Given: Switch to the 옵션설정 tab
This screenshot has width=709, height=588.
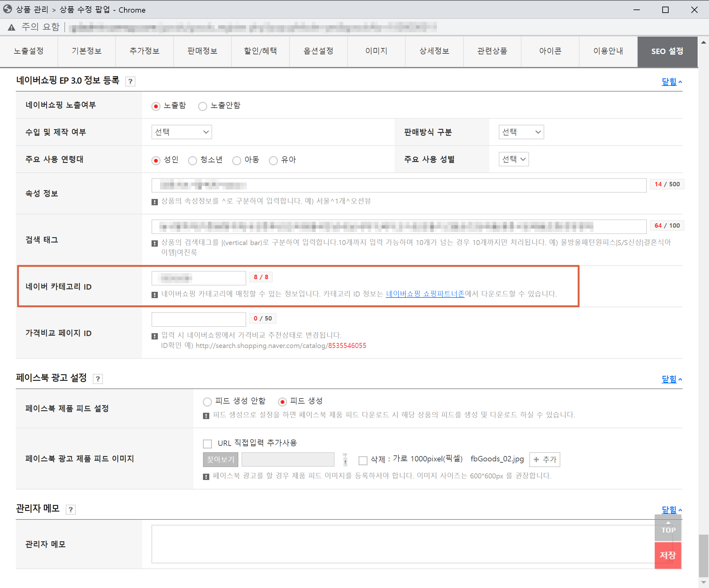Looking at the screenshot, I should 318,51.
